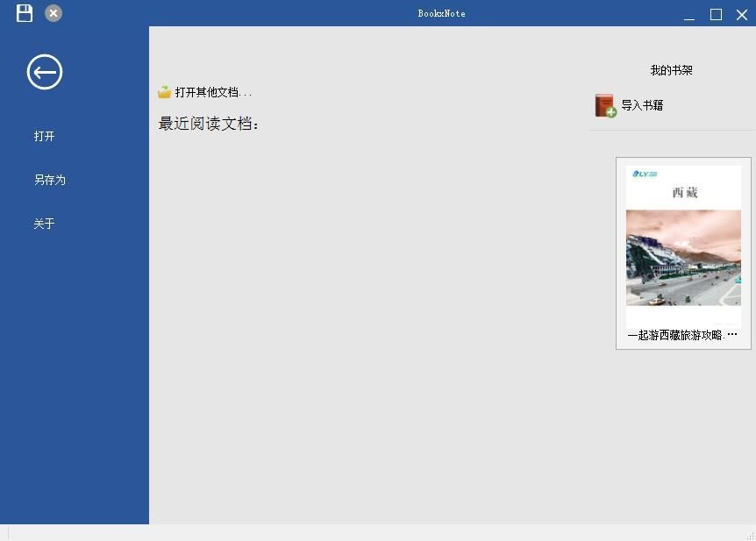The image size is (756, 541).
Task: Close BookxNote with the red X
Action: click(744, 14)
